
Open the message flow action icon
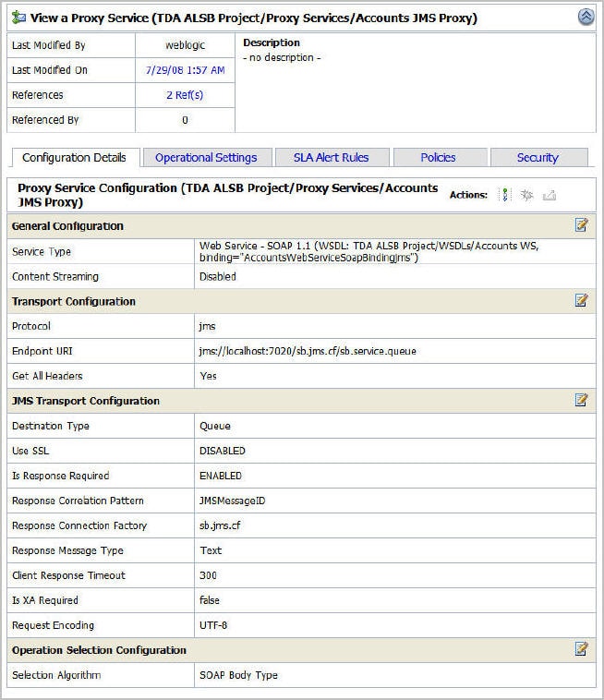click(x=504, y=195)
